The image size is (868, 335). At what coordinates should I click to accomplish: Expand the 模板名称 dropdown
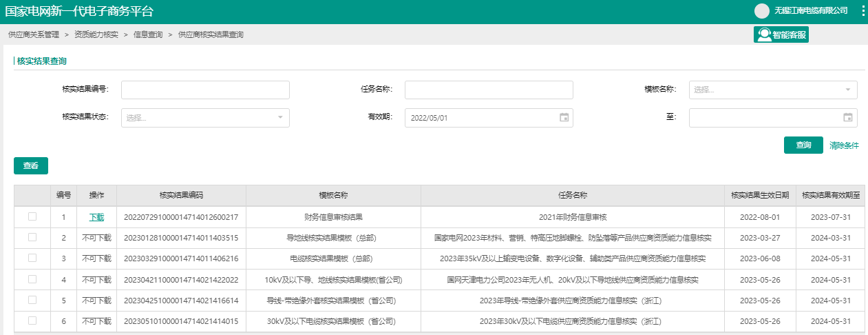pyautogui.click(x=772, y=90)
